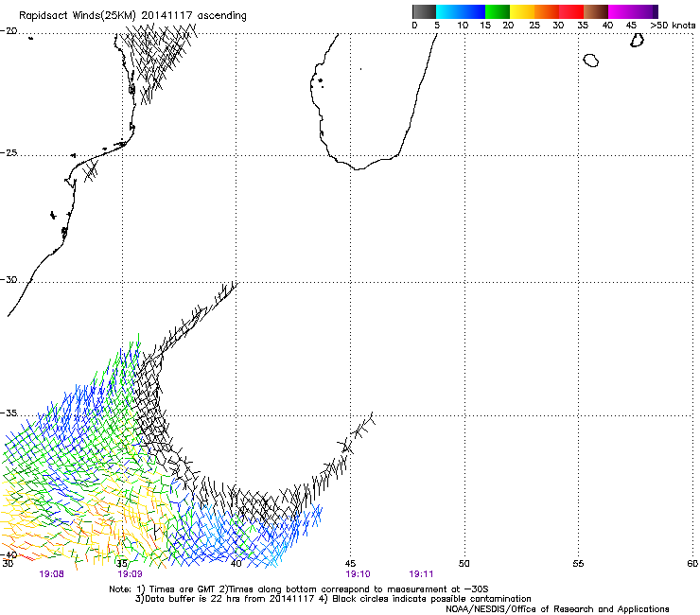Click the '45' longitude axis label

[350, 564]
